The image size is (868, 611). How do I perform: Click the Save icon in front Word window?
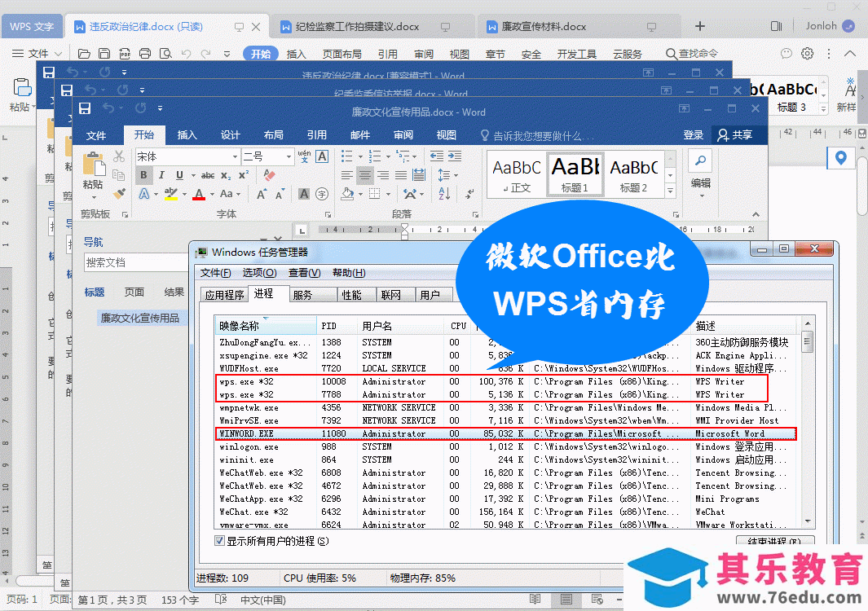(x=85, y=108)
